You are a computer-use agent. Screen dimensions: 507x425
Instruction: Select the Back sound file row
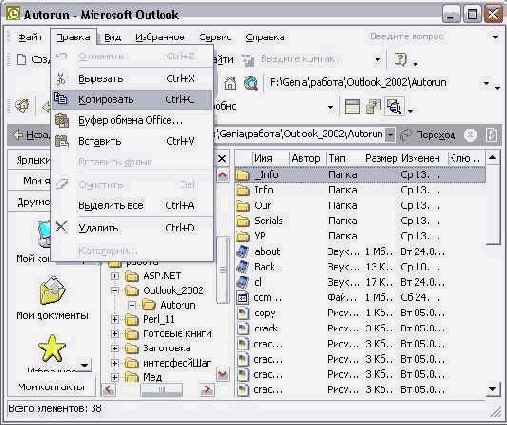[x=359, y=267]
